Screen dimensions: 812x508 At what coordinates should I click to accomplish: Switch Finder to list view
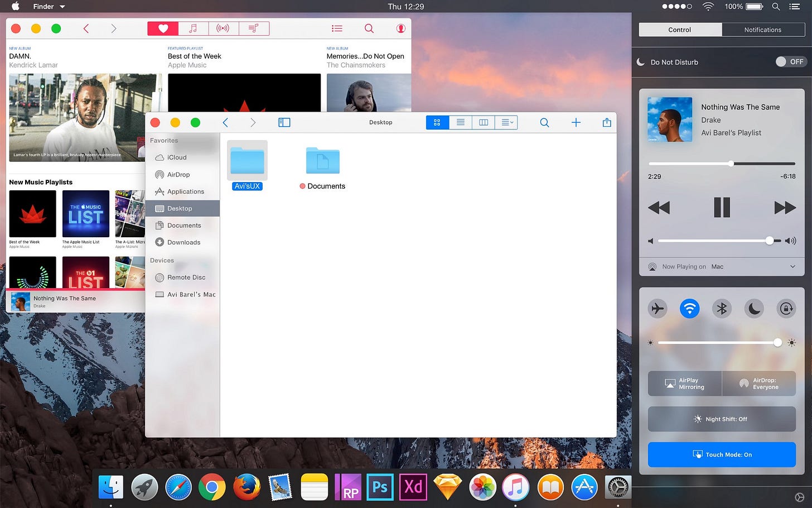pyautogui.click(x=461, y=122)
